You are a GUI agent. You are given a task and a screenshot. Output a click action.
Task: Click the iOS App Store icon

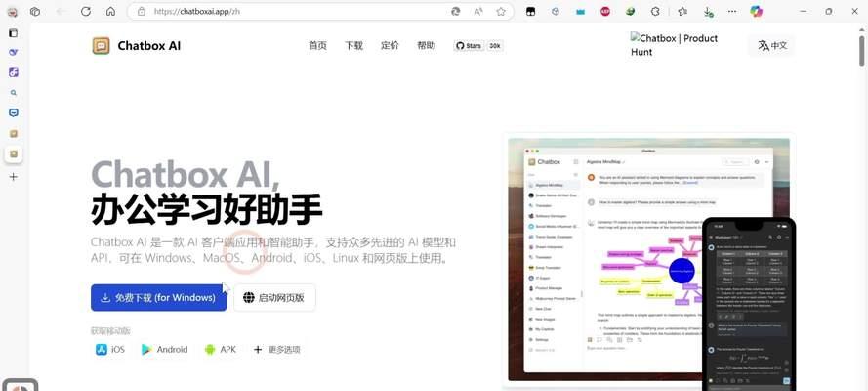pyautogui.click(x=102, y=350)
